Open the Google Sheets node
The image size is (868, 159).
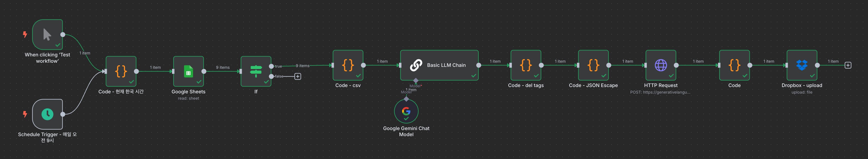188,71
